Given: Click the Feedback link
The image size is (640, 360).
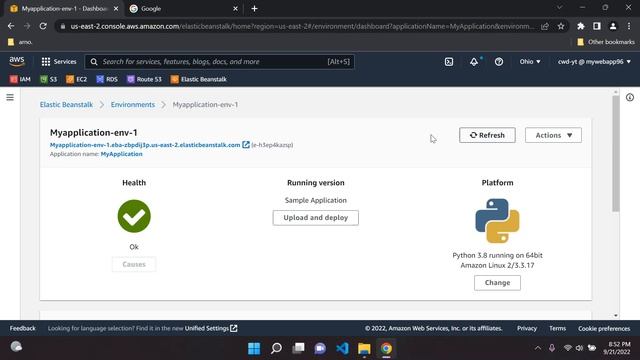Looking at the screenshot, I should 22,328.
